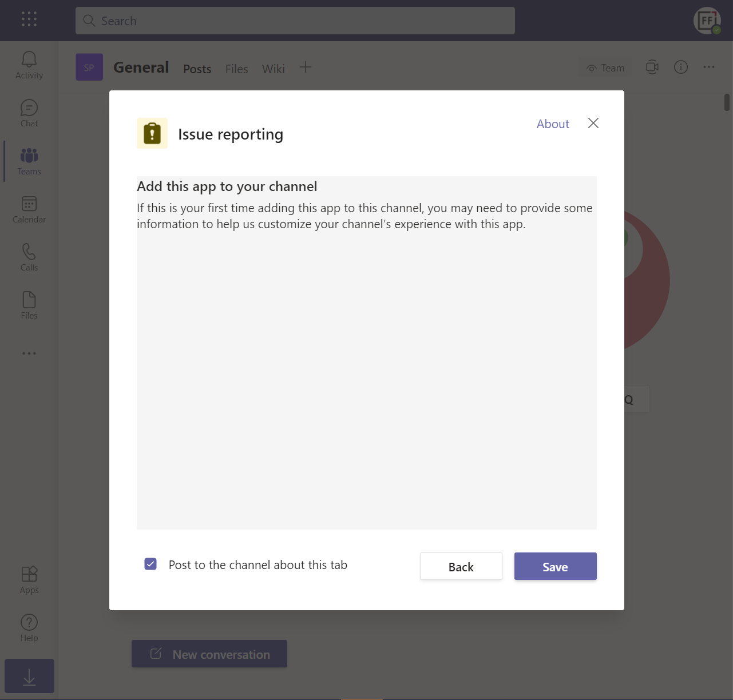
Task: Click the download desktop app button
Action: point(29,676)
